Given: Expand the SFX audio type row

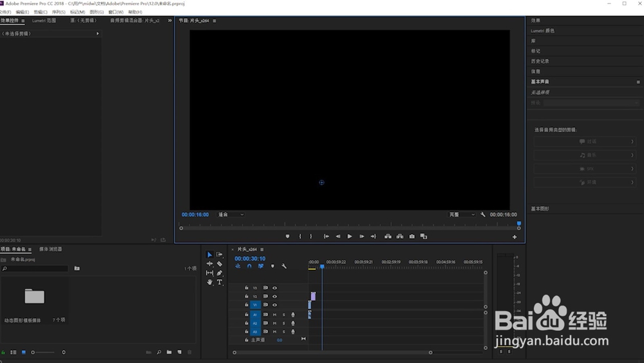Looking at the screenshot, I should (585, 168).
